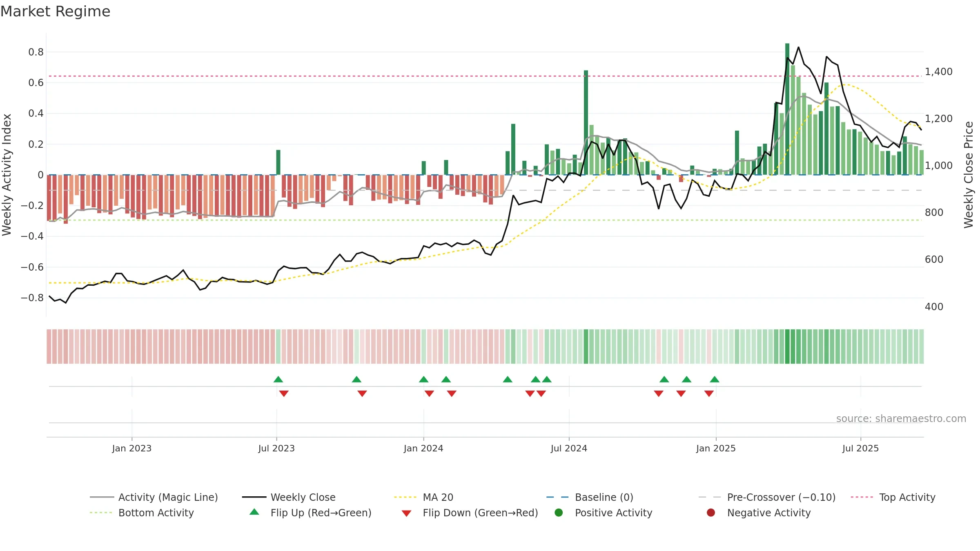Viewport: 980px width, 551px height.
Task: Click the last red flip-down marker before Jan 2025
Action: click(709, 393)
